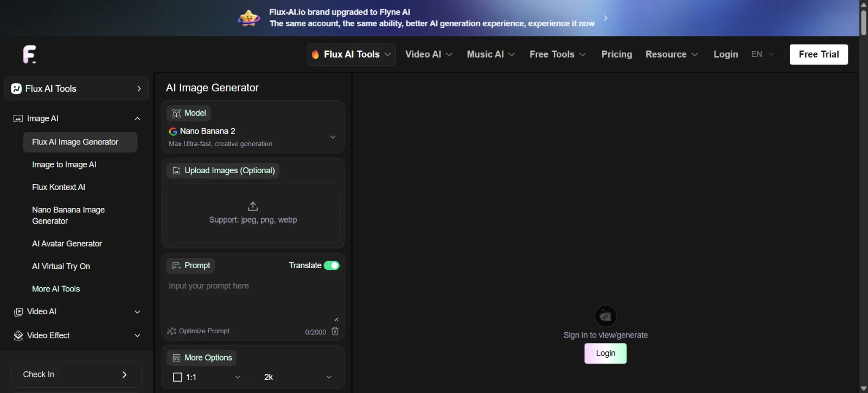Image resolution: width=868 pixels, height=393 pixels.
Task: Click the trash icon to clear prompt
Action: pyautogui.click(x=335, y=331)
